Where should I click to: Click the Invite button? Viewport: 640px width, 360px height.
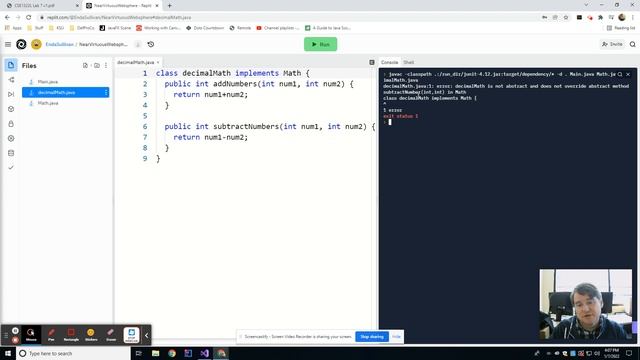click(x=612, y=44)
